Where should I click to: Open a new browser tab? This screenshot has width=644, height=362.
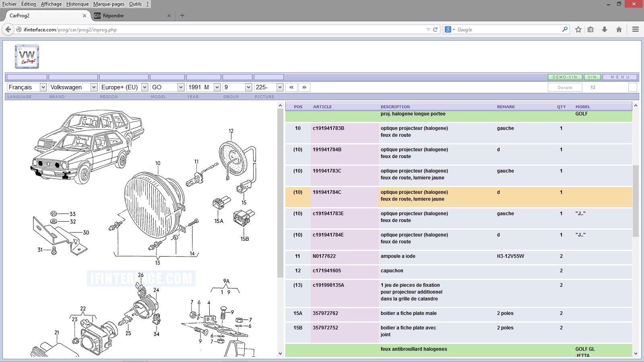point(182,16)
